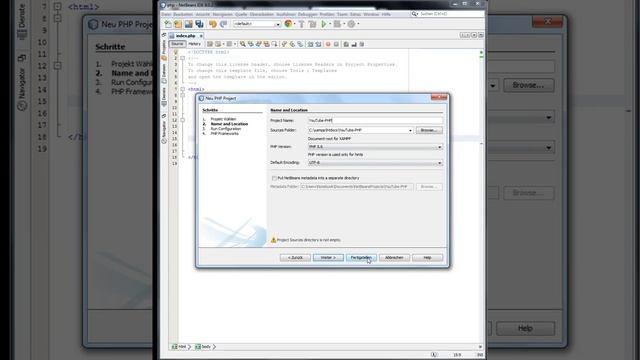640x360 pixels.
Task: Open the Default Encoding dropdown
Action: [x=375, y=163]
